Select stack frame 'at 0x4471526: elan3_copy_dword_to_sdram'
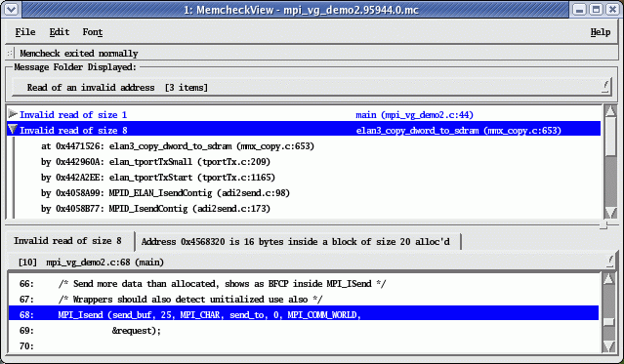 click(x=178, y=146)
